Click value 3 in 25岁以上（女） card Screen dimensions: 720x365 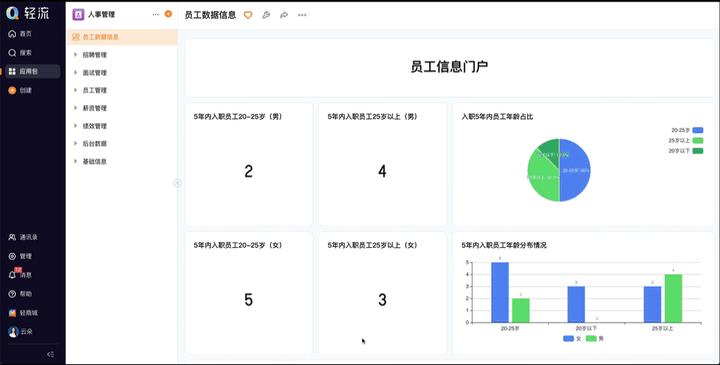[382, 300]
